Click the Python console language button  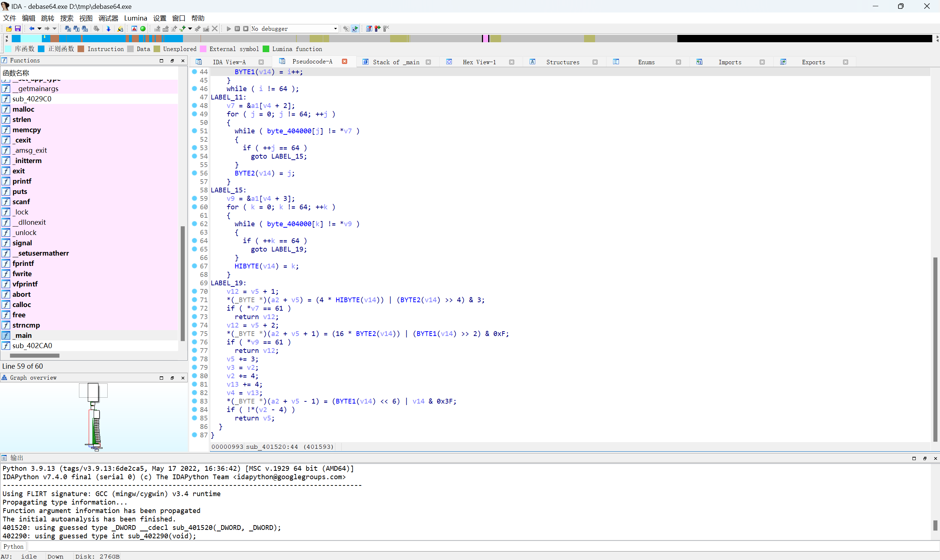[14, 546]
